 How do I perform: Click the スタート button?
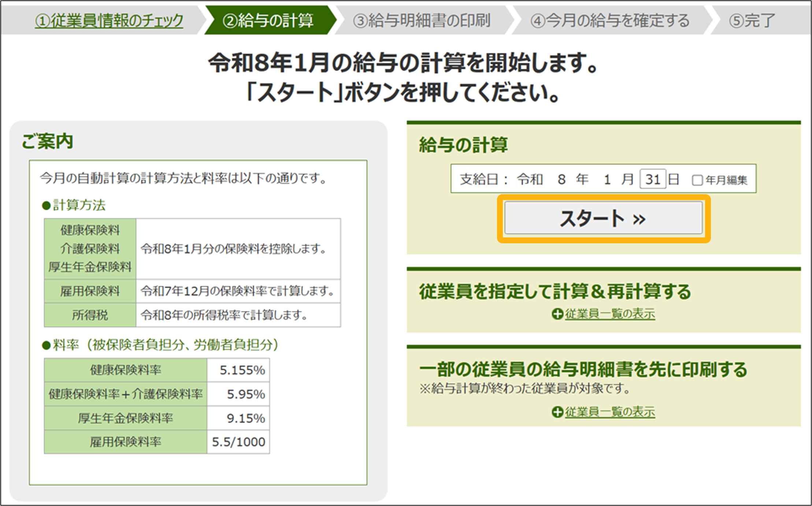(x=603, y=218)
